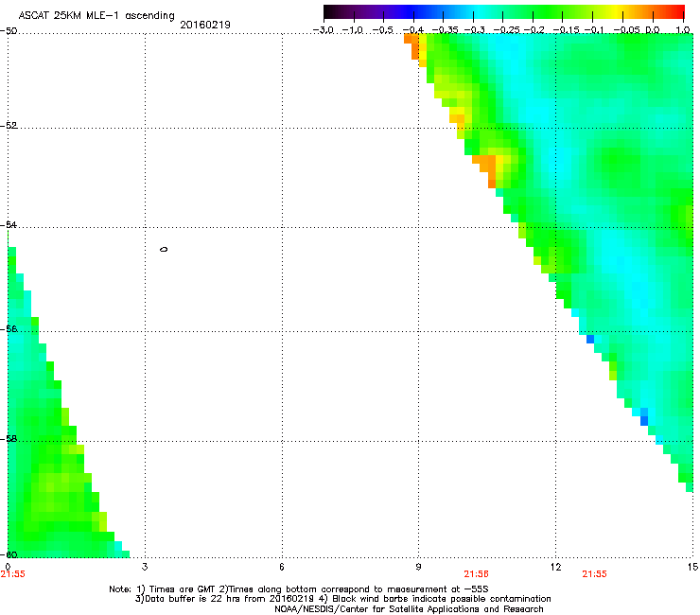Select the date 20160219 under the title
Image resolution: width=700 pixels, height=615 pixels.
tap(205, 25)
